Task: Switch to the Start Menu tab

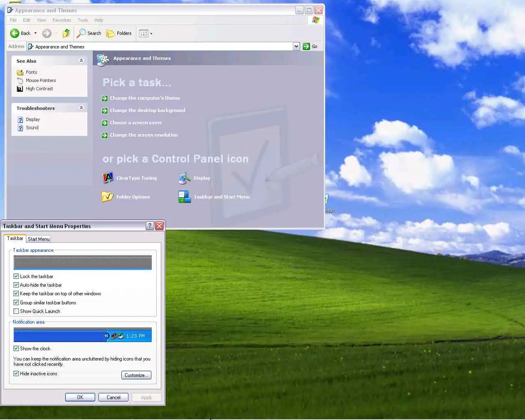Action: point(39,239)
